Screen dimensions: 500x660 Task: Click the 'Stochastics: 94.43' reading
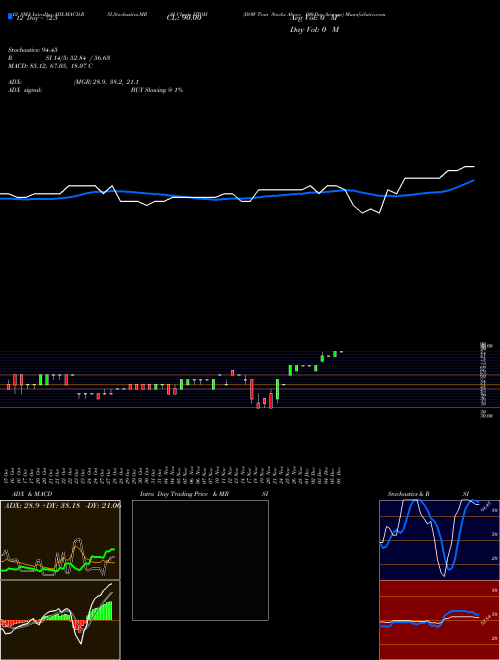[33, 50]
